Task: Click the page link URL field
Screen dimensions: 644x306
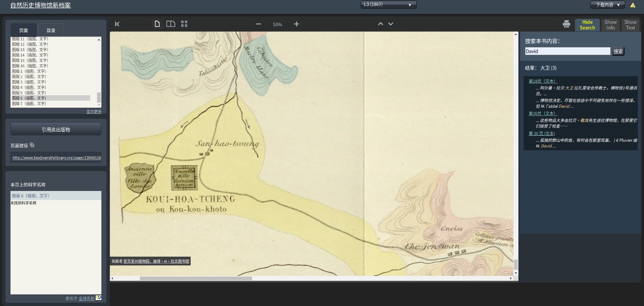Action: 56,157
